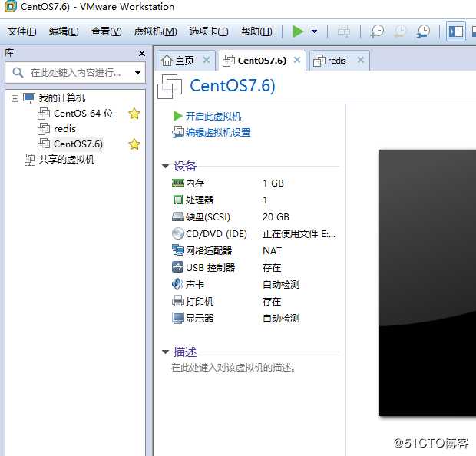
Task: Select 我的计算机 in the library tree
Action: coord(62,98)
